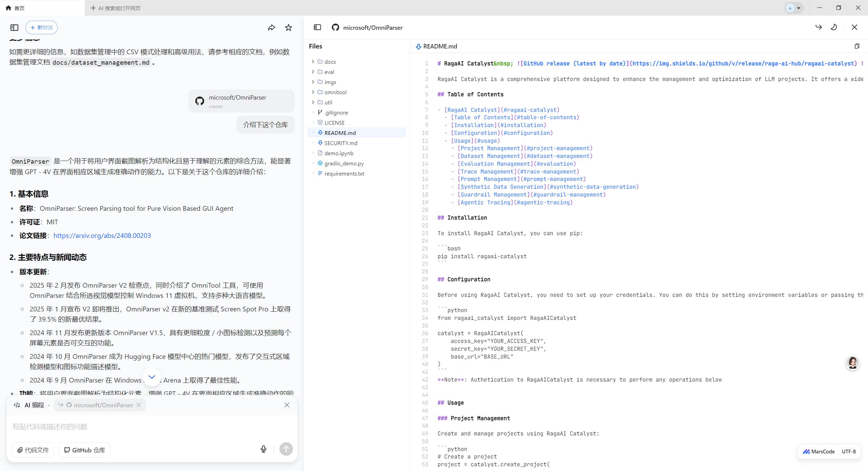Open the user profile dropdown

pos(794,8)
